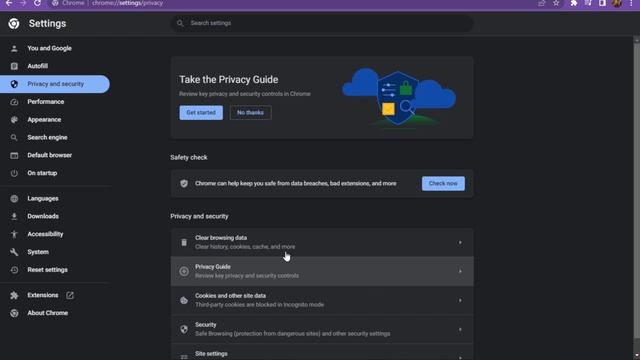
Task: Click the Performance gauge icon
Action: [14, 102]
